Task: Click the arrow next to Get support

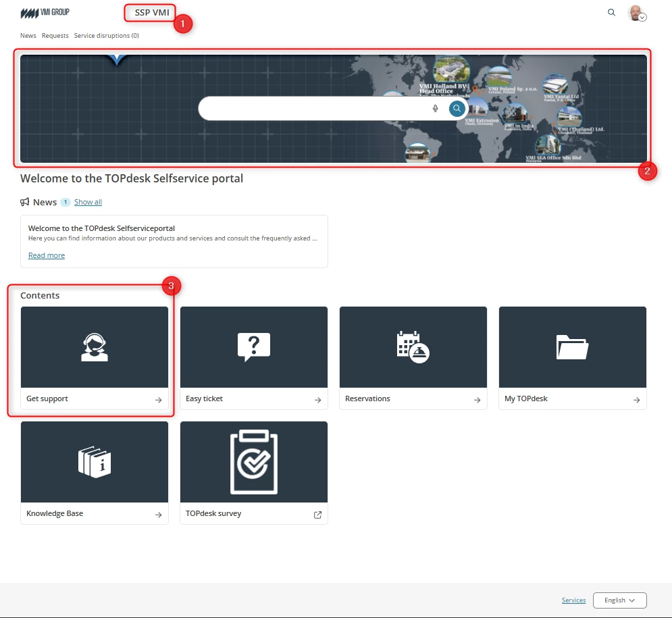Action: [x=159, y=400]
